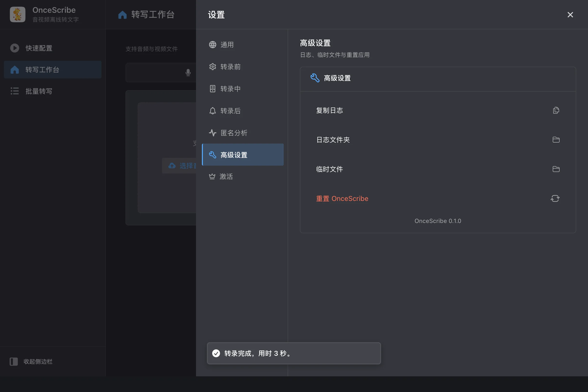The height and width of the screenshot is (392, 588).
Task: Click the bell icon next to 转录后
Action: [212, 111]
